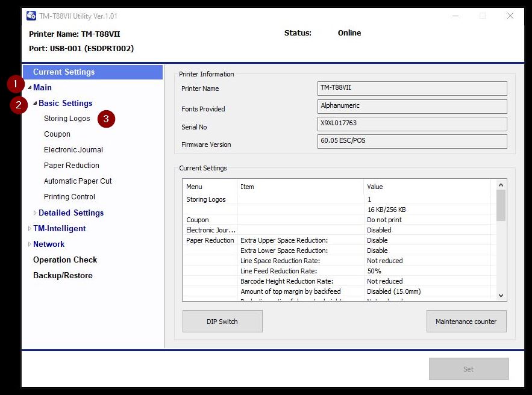Screen dimensions: 532x395
Task: Click the Online status text
Action: click(349, 33)
